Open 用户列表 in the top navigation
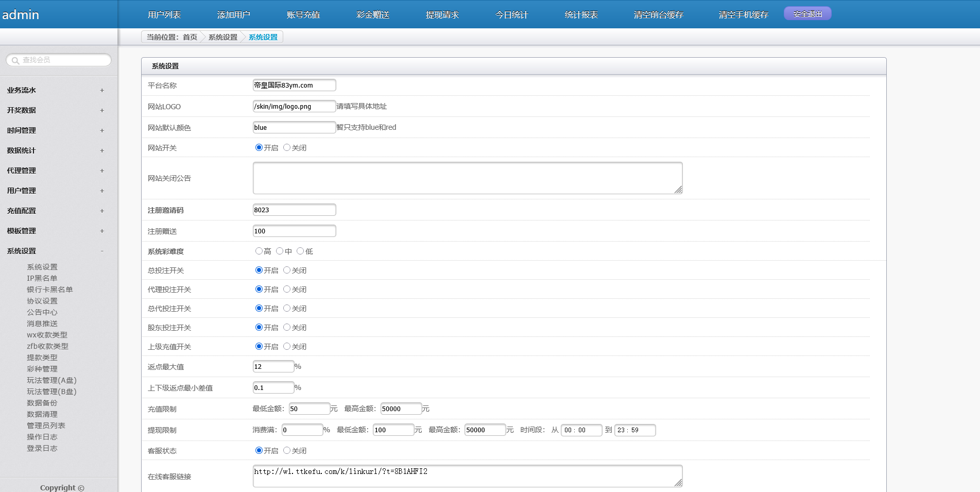This screenshot has width=980, height=492. [164, 14]
